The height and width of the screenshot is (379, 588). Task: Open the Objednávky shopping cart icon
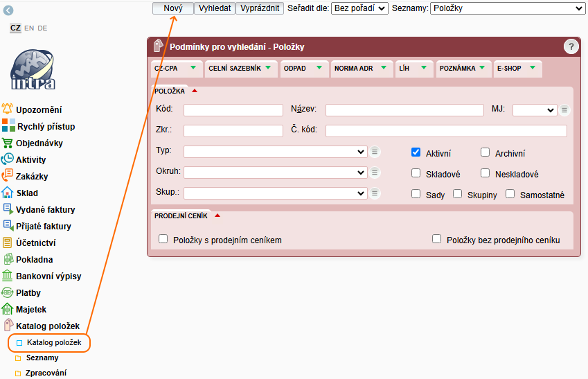pyautogui.click(x=8, y=143)
